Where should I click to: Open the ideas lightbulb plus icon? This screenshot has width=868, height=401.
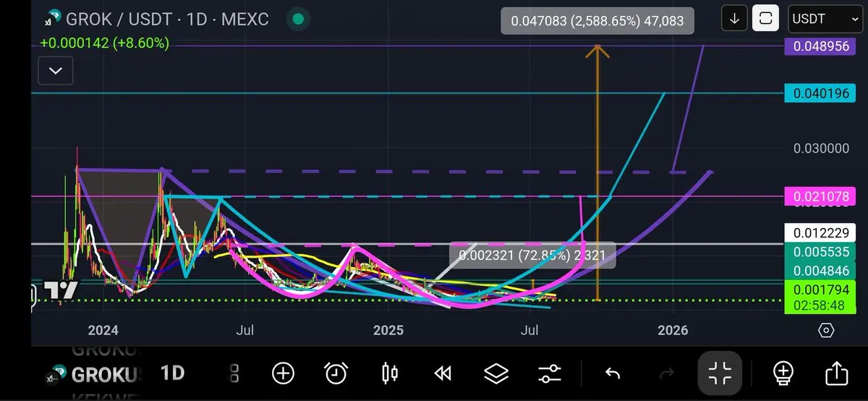pos(783,373)
